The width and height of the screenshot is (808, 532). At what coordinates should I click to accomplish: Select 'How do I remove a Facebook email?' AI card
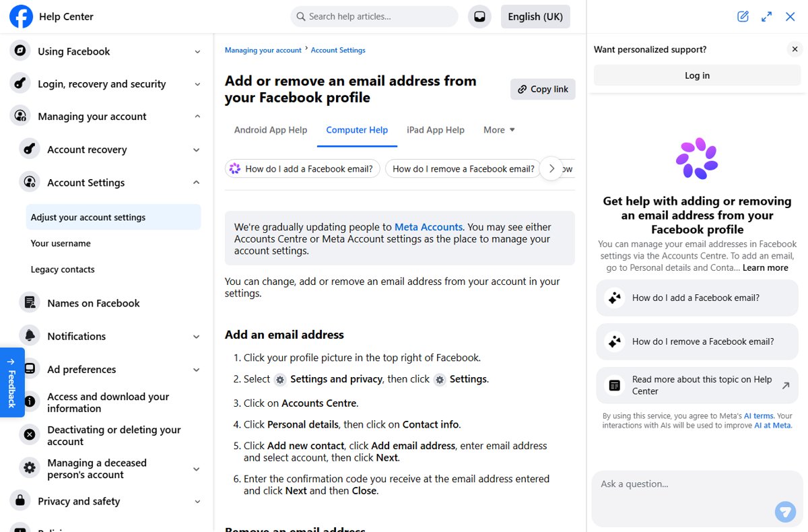697,341
